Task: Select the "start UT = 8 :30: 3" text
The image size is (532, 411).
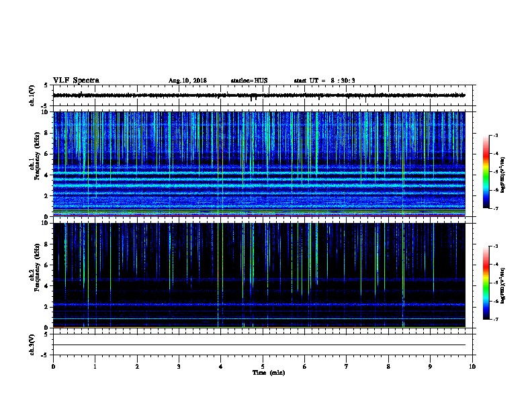Action: [x=324, y=81]
